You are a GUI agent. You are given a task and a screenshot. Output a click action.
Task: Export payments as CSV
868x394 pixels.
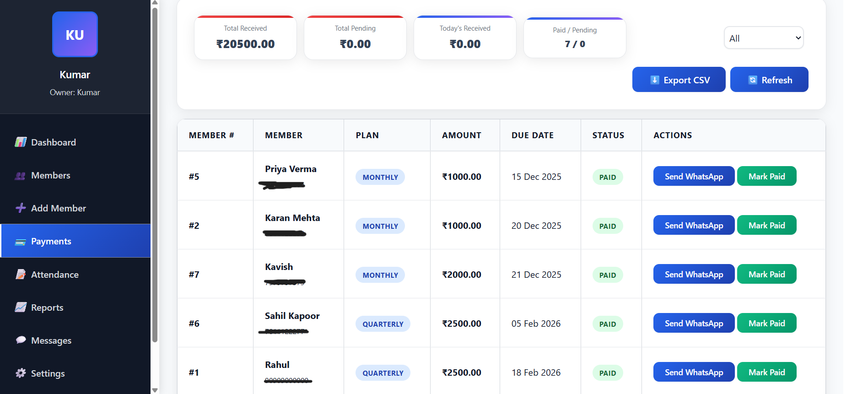click(679, 80)
